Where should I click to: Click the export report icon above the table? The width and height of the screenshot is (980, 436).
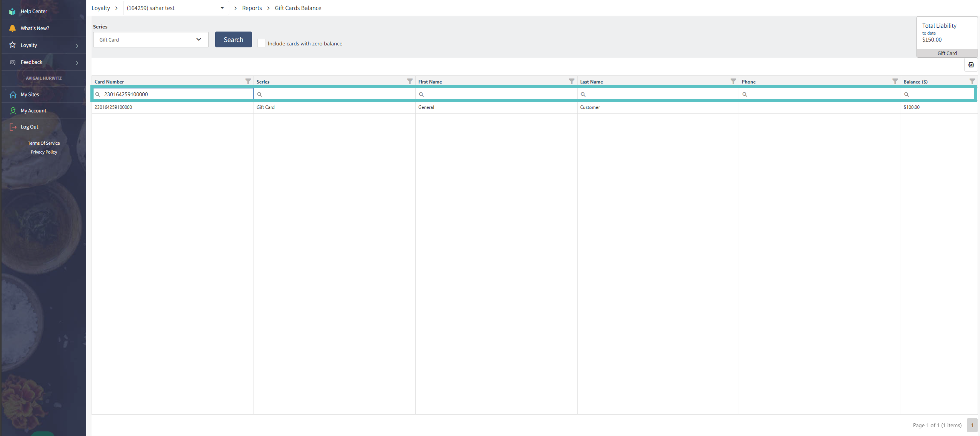pos(971,65)
